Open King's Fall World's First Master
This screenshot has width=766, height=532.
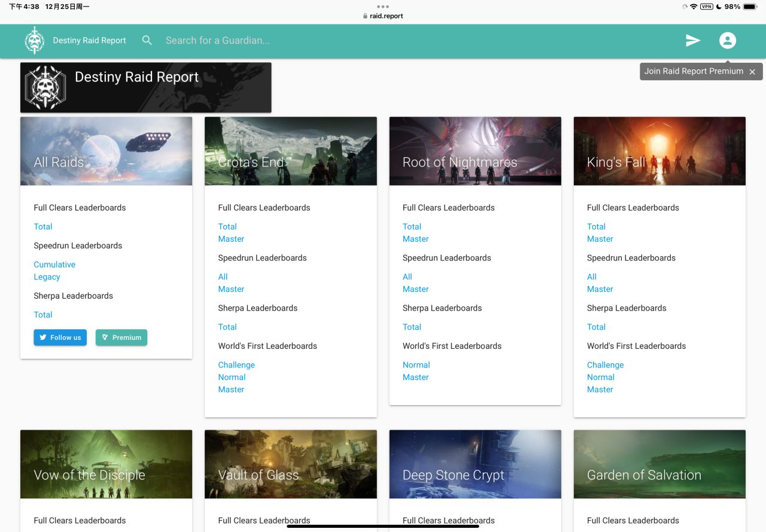pos(600,390)
